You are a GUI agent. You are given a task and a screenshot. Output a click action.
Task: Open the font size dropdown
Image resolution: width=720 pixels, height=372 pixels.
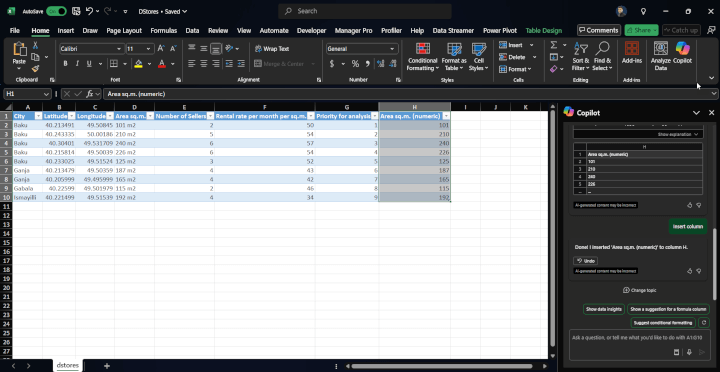[148, 49]
